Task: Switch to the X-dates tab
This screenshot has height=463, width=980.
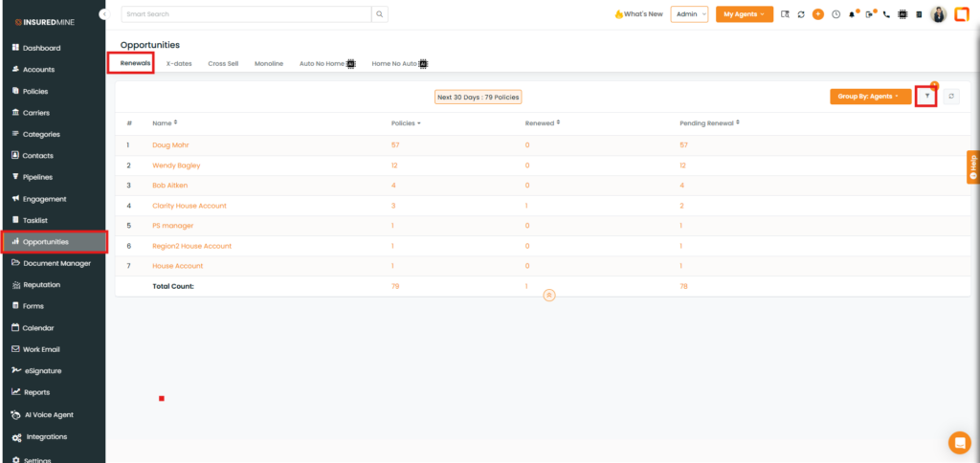Action: coord(179,63)
